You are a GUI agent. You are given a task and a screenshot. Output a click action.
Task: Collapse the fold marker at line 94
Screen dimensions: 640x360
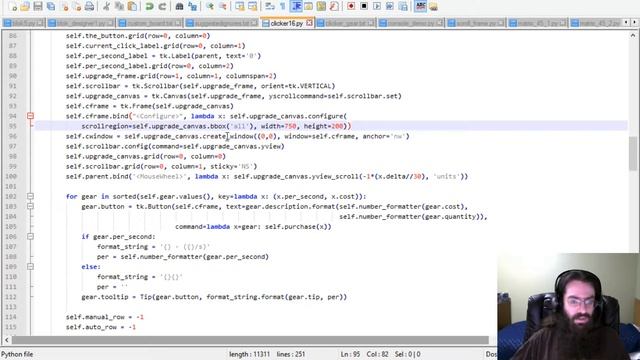tap(30, 116)
